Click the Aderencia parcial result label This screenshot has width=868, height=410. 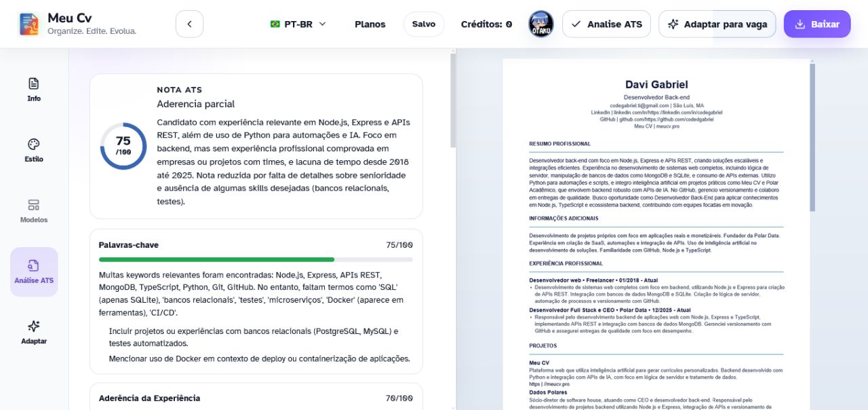[x=196, y=105]
